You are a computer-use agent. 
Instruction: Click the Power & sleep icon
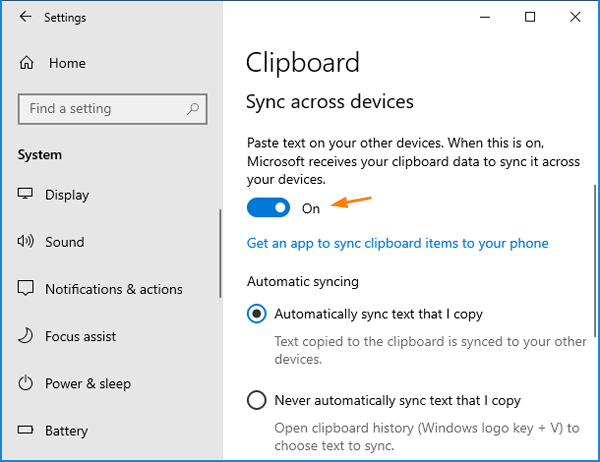click(26, 383)
